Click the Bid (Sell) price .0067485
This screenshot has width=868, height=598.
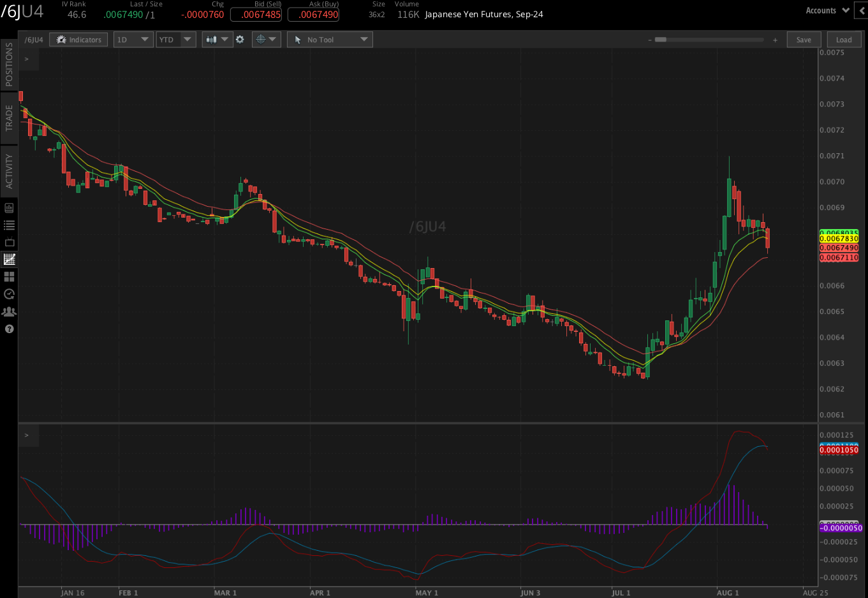point(256,15)
